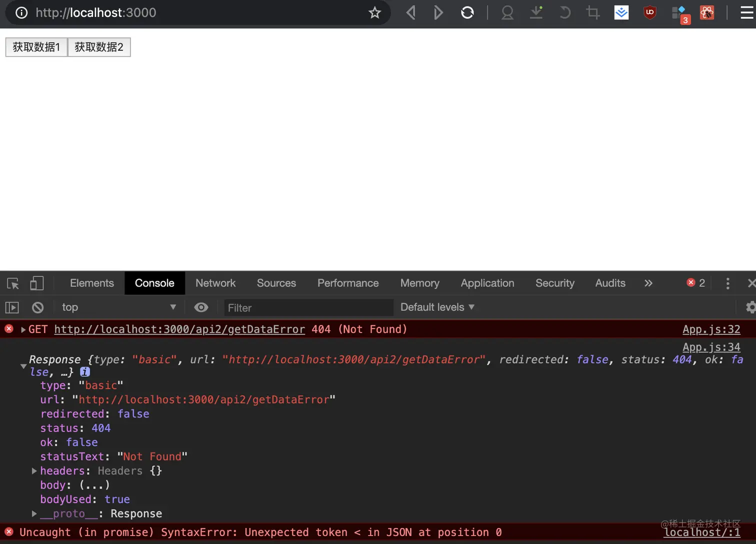Clear the console with the ban icon
The image size is (756, 544).
(37, 307)
